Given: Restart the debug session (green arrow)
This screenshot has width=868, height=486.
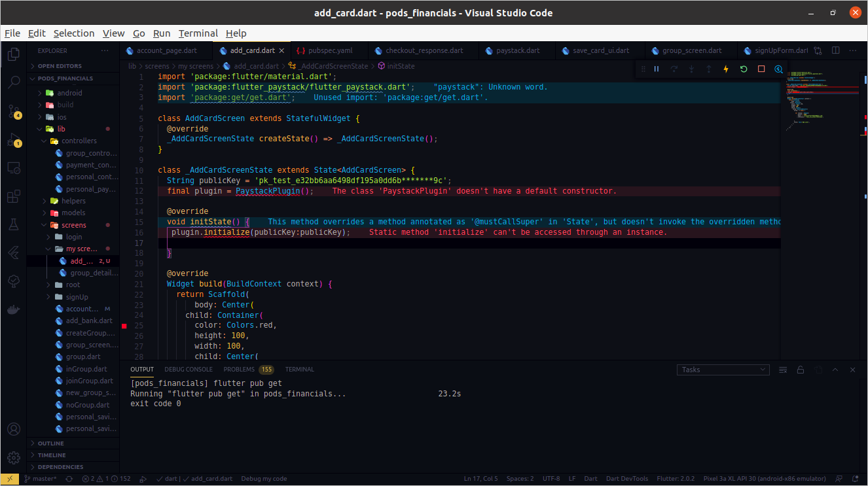Looking at the screenshot, I should click(x=744, y=69).
